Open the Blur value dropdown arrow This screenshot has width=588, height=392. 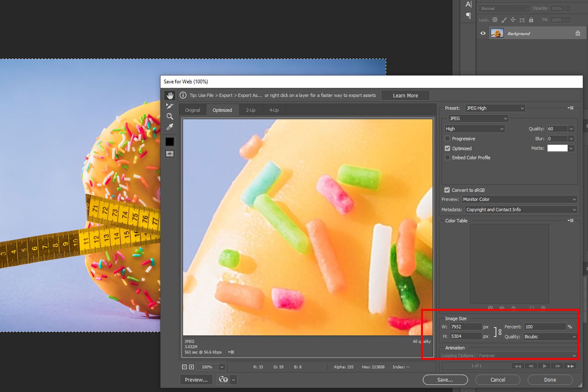tap(571, 139)
